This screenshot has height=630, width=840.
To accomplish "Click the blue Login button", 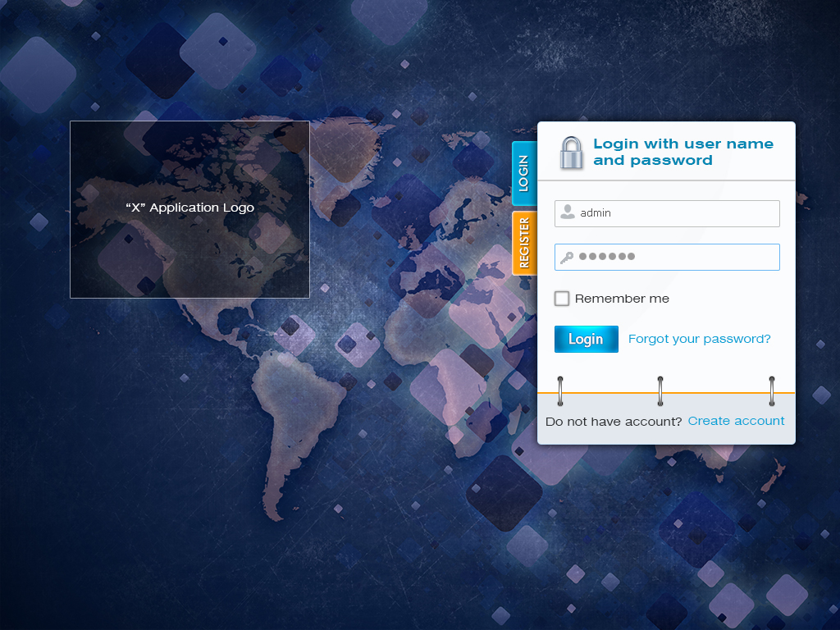I will click(586, 339).
